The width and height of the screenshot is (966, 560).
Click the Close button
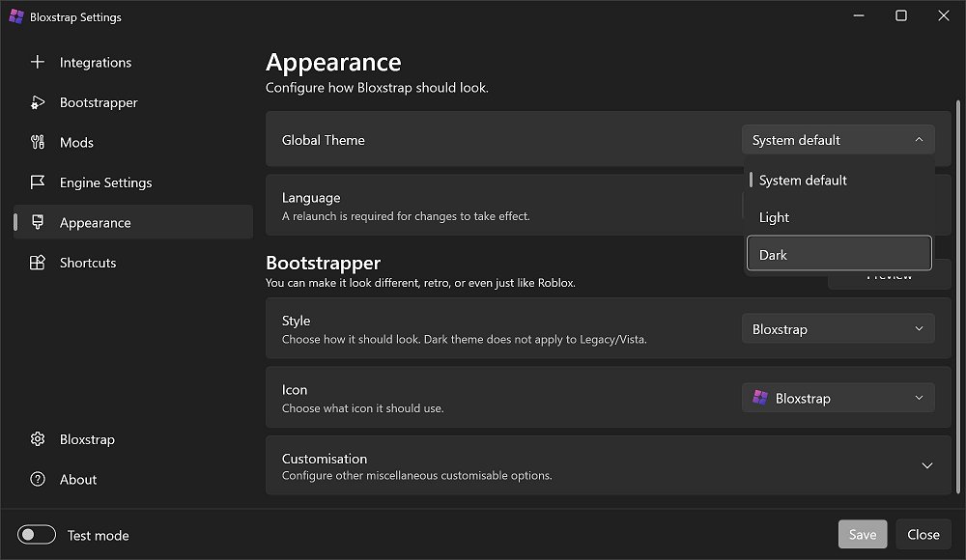(923, 535)
